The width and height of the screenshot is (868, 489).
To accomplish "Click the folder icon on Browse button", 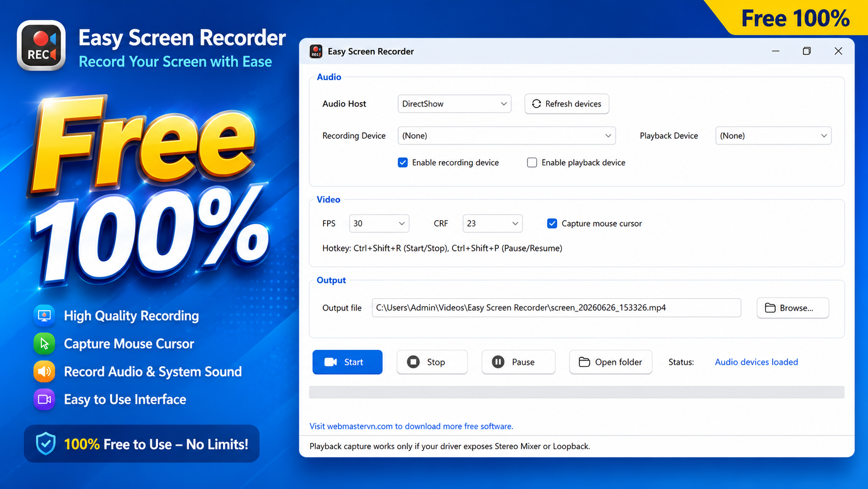I will tap(770, 308).
